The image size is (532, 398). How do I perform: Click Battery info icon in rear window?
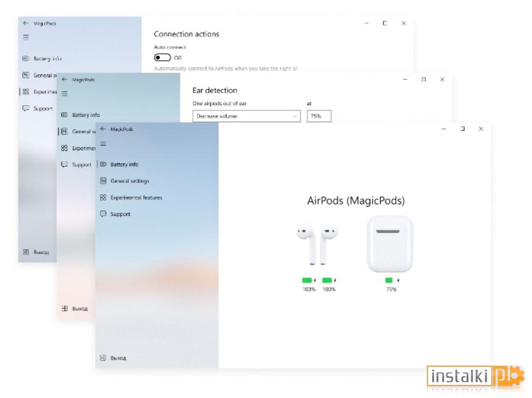pyautogui.click(x=26, y=58)
